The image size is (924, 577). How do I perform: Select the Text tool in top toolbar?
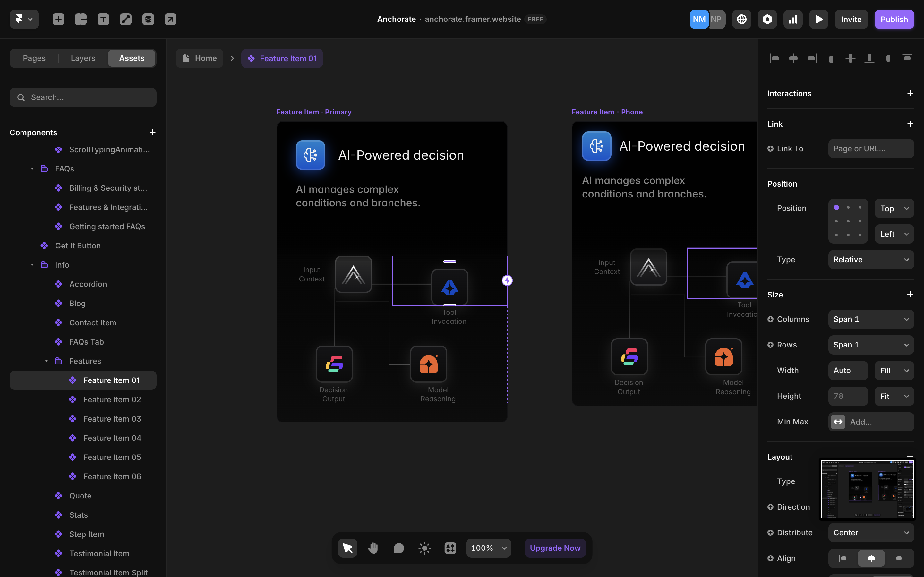[103, 19]
